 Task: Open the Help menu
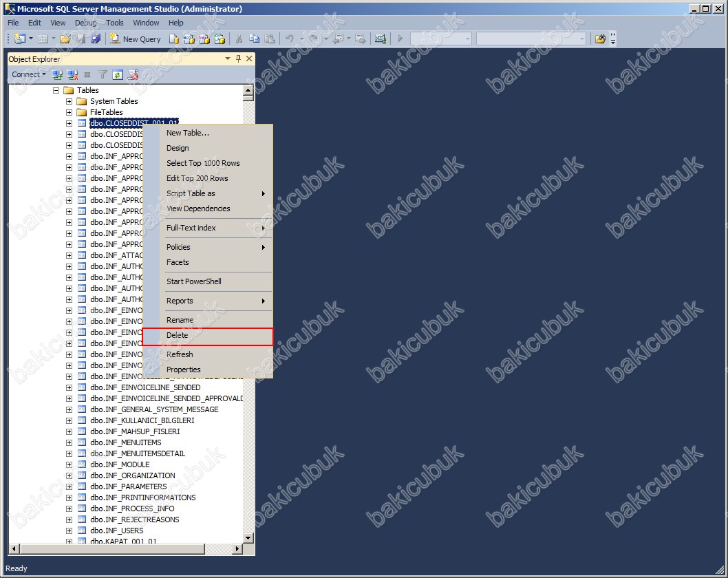[175, 23]
